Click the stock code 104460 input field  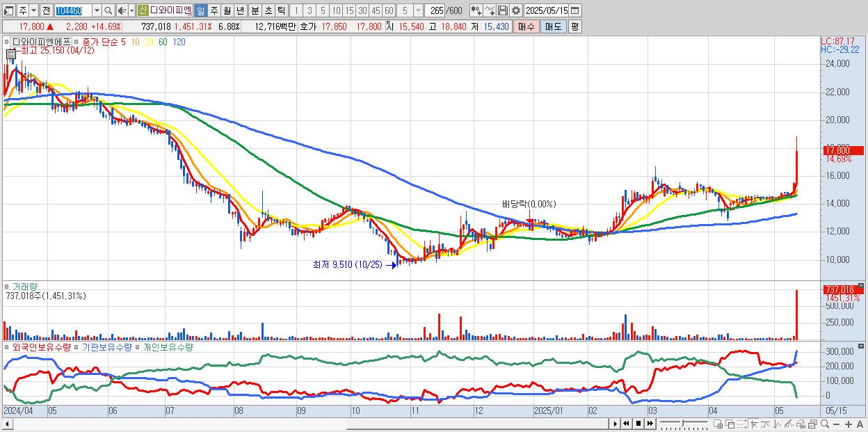coord(73,10)
